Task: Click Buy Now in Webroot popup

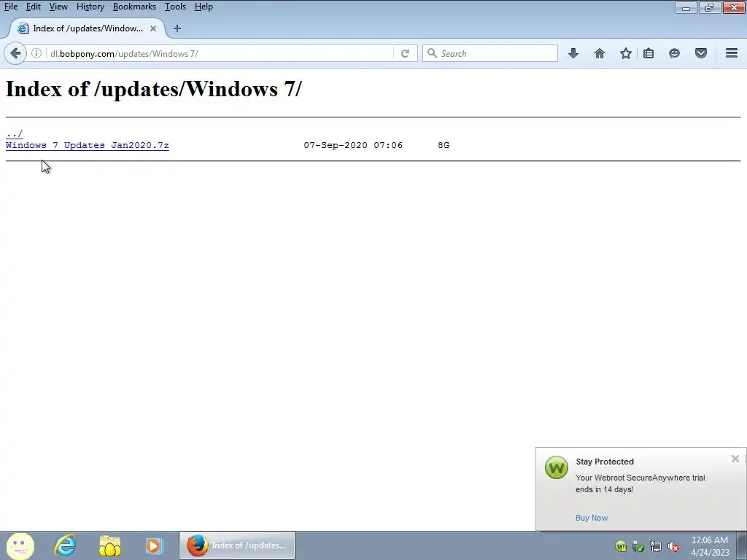Action: click(x=592, y=518)
